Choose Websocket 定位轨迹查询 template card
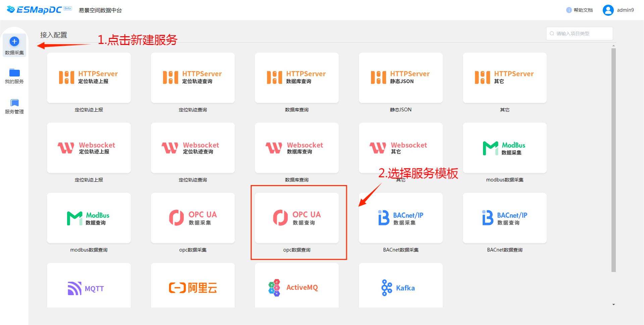The image size is (644, 325). [x=193, y=148]
